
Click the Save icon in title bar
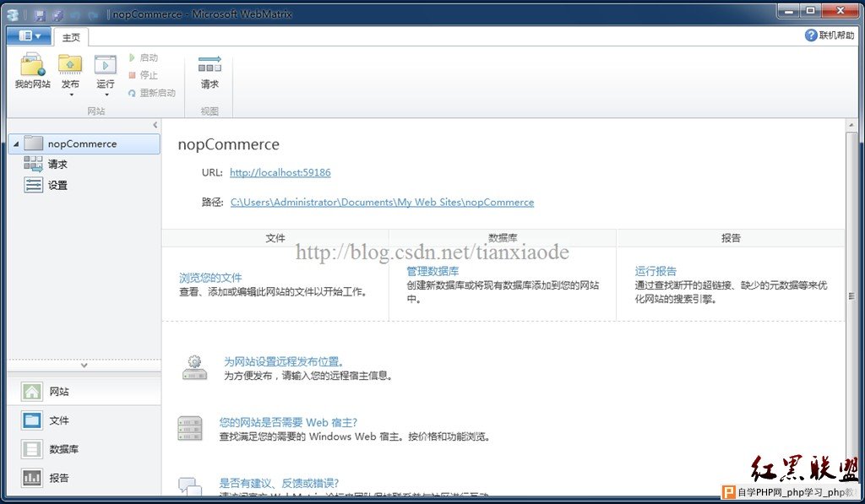40,15
